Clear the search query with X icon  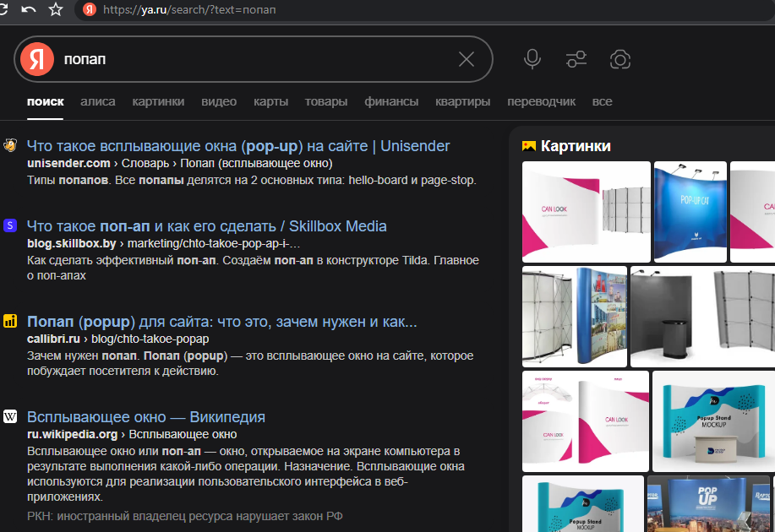click(467, 59)
